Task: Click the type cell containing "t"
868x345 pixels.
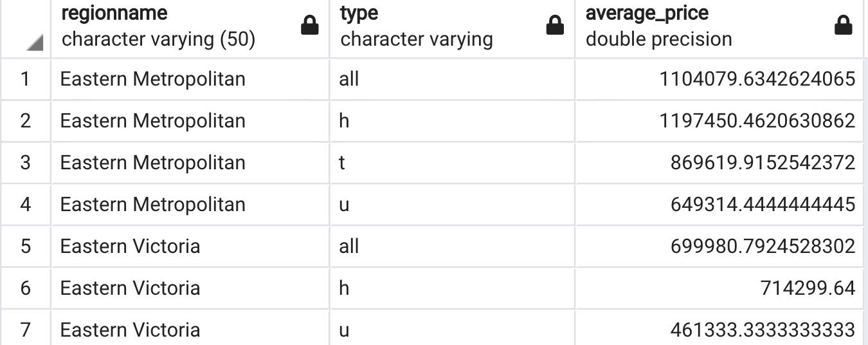Action: tap(343, 163)
